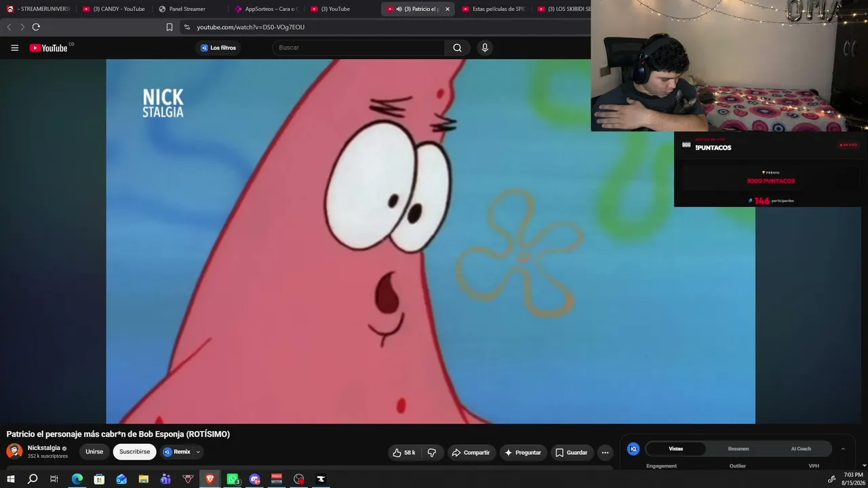Click the video player showing Patricio
868x488 pixels.
click(431, 241)
